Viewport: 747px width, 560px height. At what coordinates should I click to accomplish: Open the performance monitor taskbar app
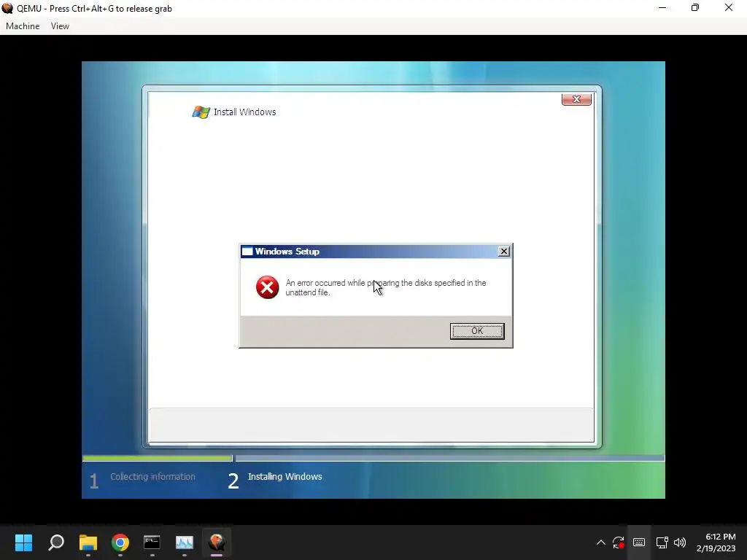click(185, 542)
